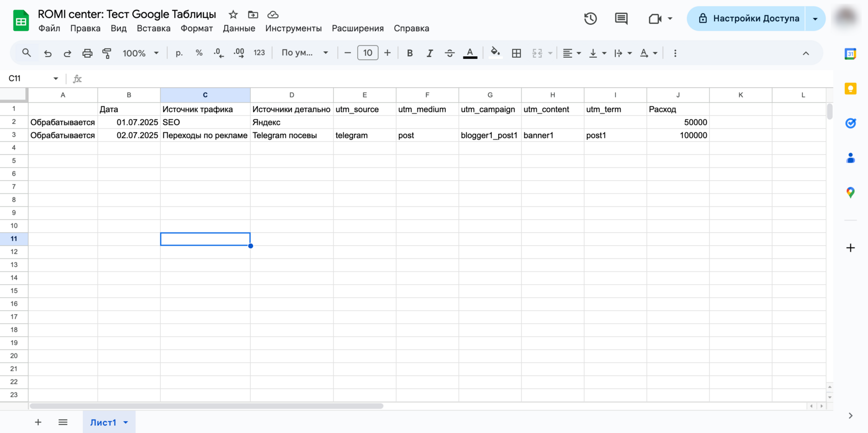This screenshot has width=868, height=433.
Task: Open the Данные menu
Action: (239, 28)
